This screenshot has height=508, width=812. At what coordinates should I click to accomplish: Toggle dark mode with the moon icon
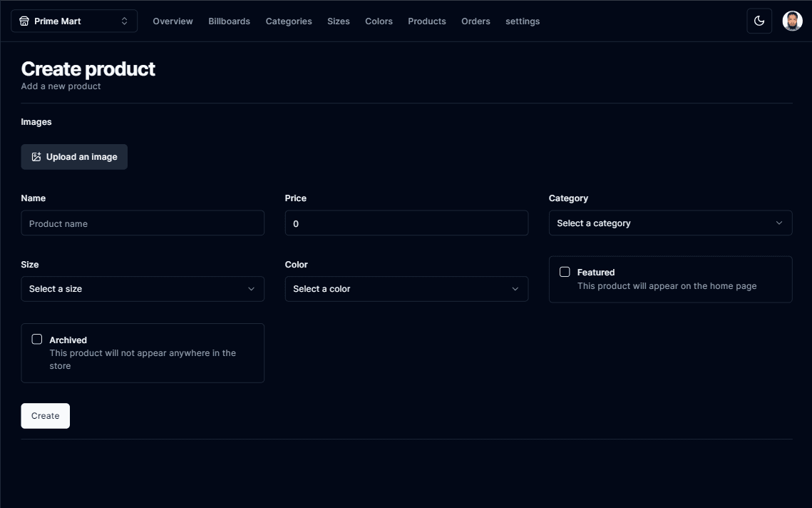click(x=759, y=21)
